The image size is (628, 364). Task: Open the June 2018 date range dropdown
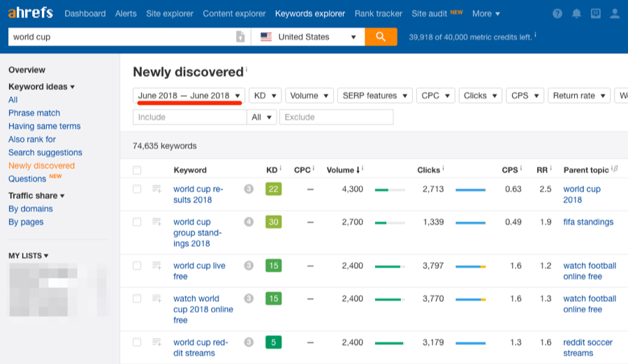189,96
